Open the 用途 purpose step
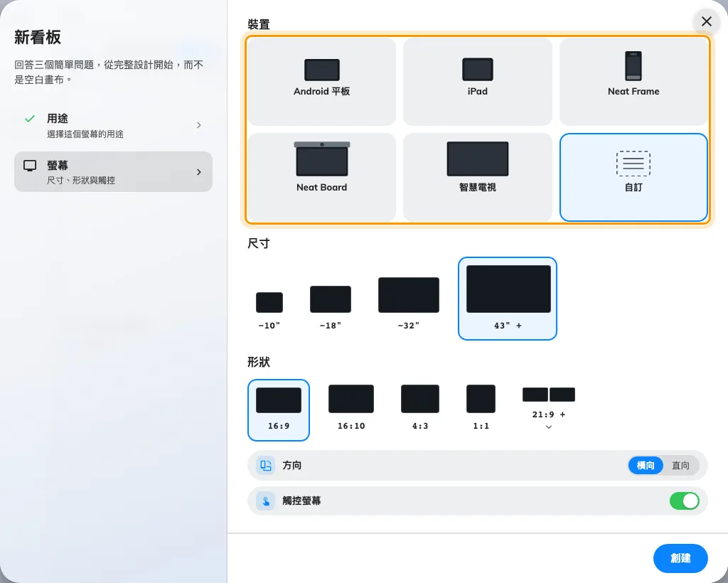Image resolution: width=728 pixels, height=583 pixels. click(113, 125)
